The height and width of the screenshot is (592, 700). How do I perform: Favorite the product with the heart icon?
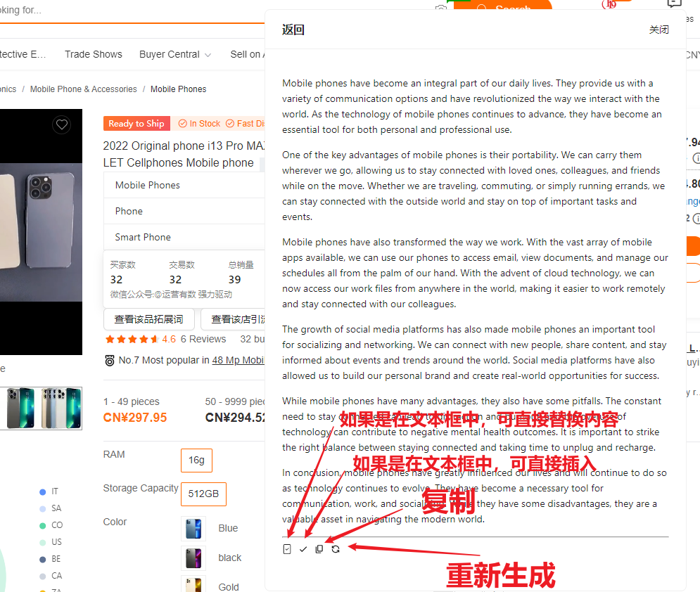click(61, 124)
